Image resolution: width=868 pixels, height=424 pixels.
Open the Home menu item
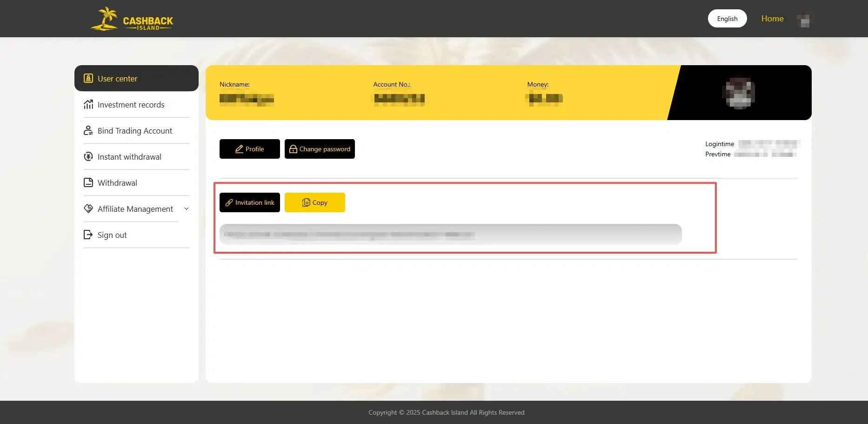coord(772,19)
